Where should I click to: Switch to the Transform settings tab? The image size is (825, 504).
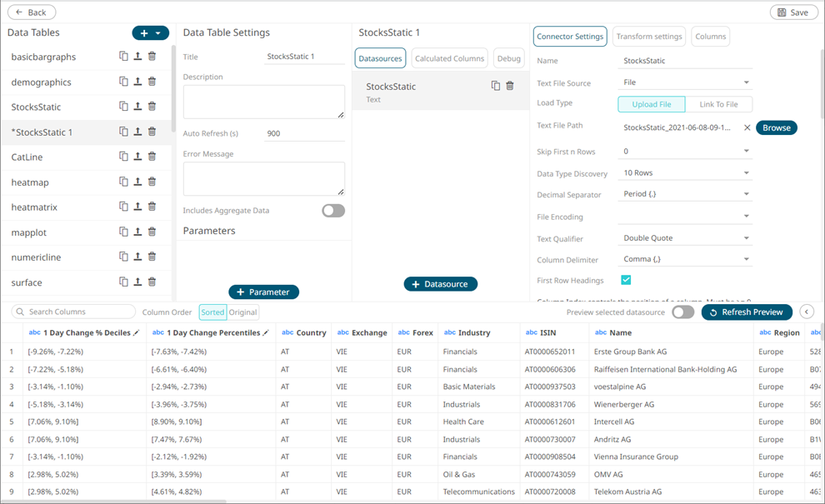649,37
